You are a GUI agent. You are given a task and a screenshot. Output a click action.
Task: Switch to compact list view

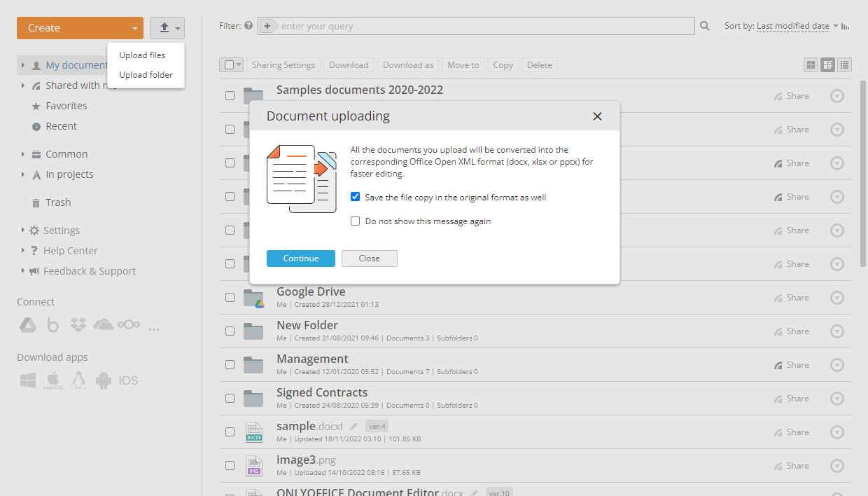pyautogui.click(x=844, y=64)
